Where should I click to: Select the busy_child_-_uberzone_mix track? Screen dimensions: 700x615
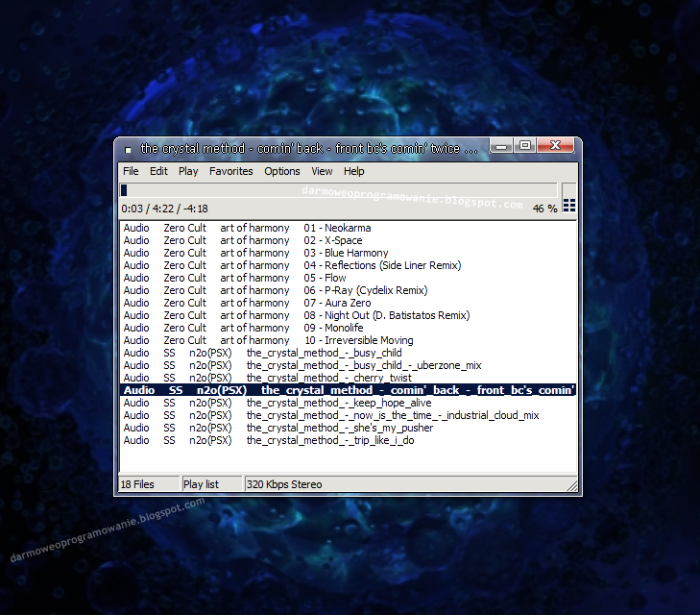click(349, 365)
